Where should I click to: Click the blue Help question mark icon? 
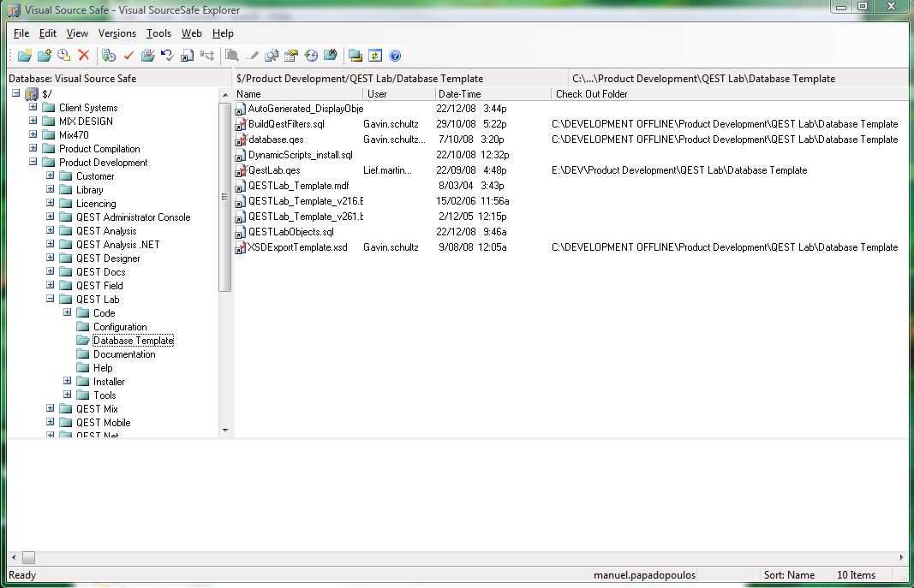pos(395,56)
